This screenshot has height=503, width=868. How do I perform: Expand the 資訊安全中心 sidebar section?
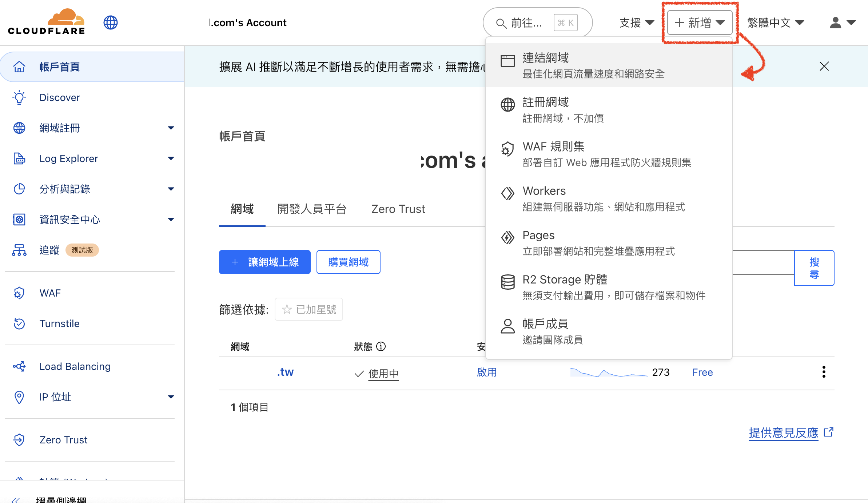[x=171, y=220]
